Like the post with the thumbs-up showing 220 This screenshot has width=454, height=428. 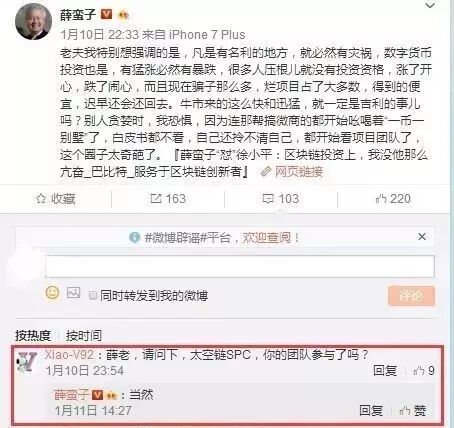pos(381,199)
